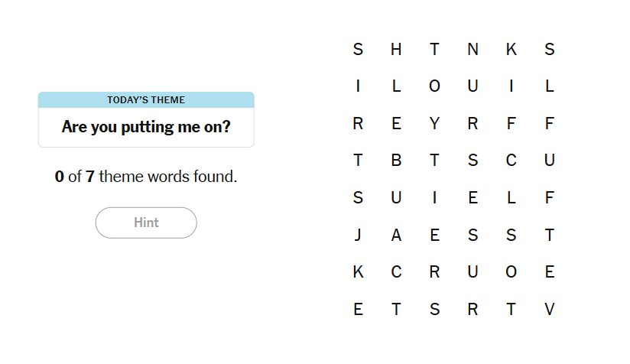Screen dimensions: 630x364
Task: Select the letter O in the seventh row
Action: coord(511,272)
